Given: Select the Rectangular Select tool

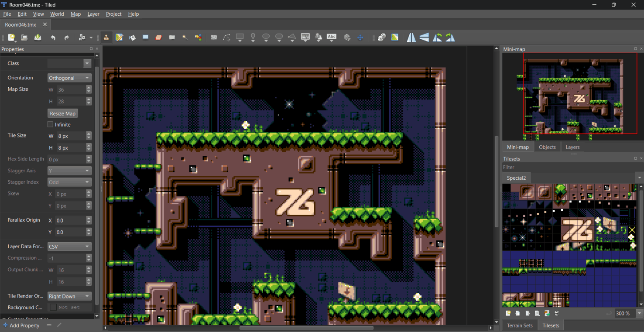Looking at the screenshot, I should coord(172,38).
